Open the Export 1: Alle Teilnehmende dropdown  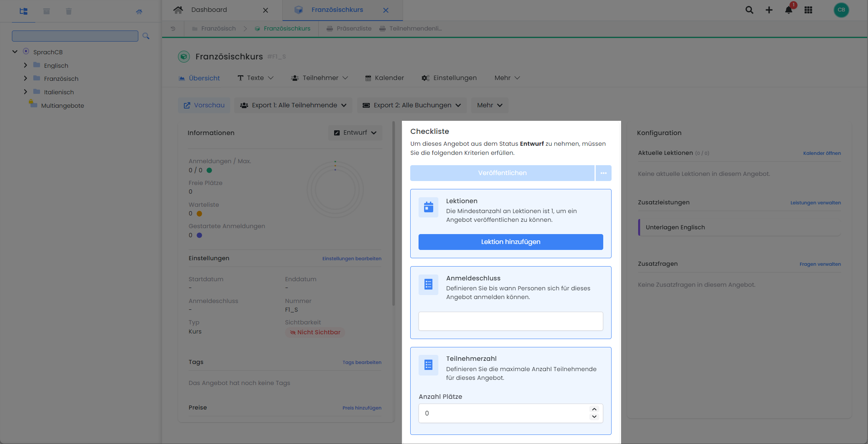click(293, 105)
